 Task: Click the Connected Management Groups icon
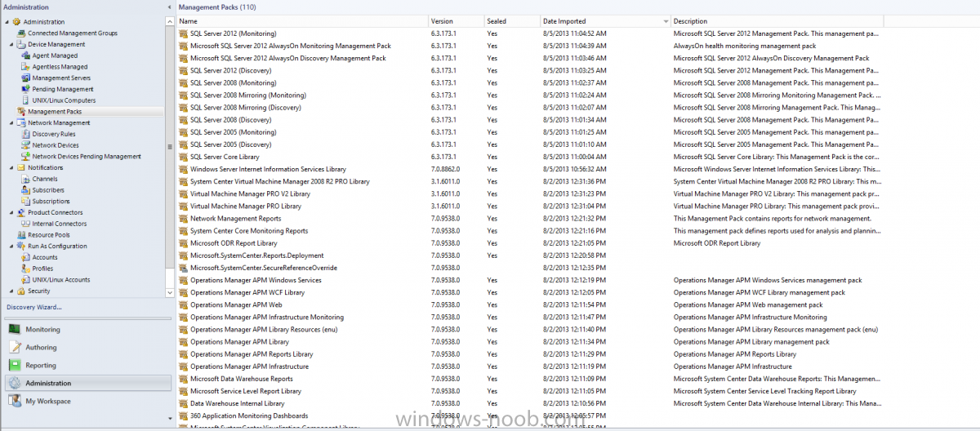coord(21,33)
